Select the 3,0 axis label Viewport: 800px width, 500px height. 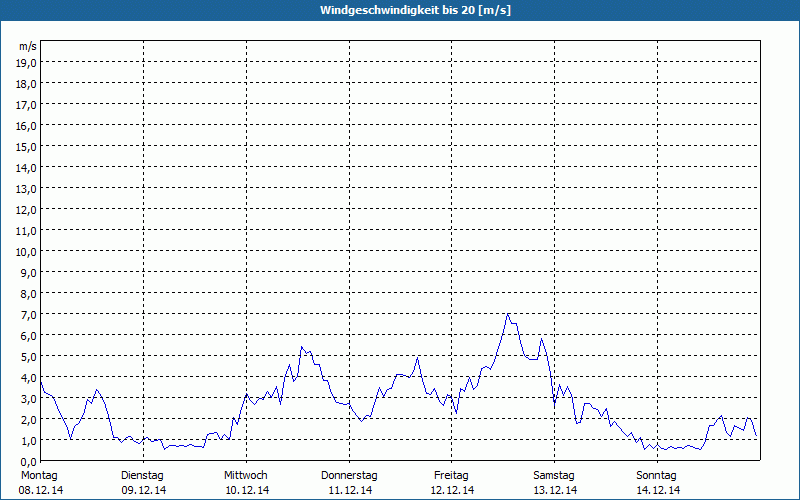28,398
